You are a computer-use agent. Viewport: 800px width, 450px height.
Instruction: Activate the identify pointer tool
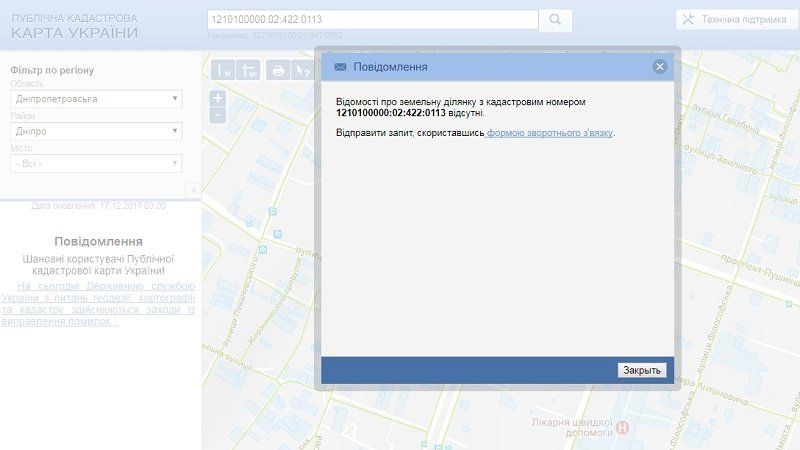tap(303, 70)
